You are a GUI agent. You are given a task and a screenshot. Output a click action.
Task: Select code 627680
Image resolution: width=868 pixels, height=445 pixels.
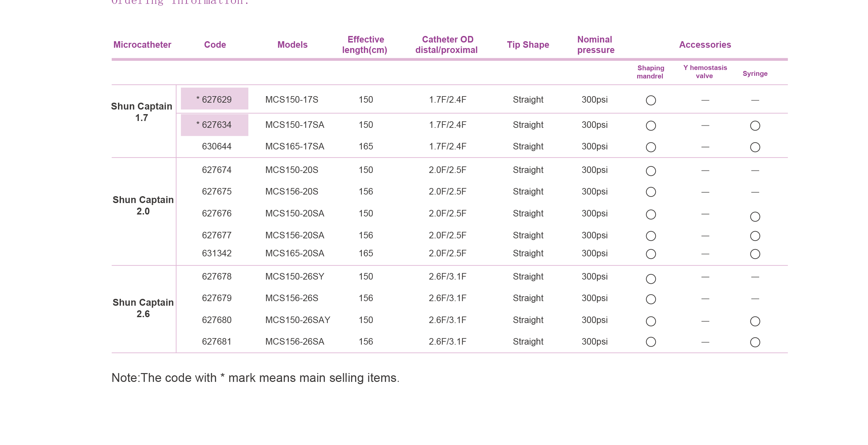coord(217,320)
